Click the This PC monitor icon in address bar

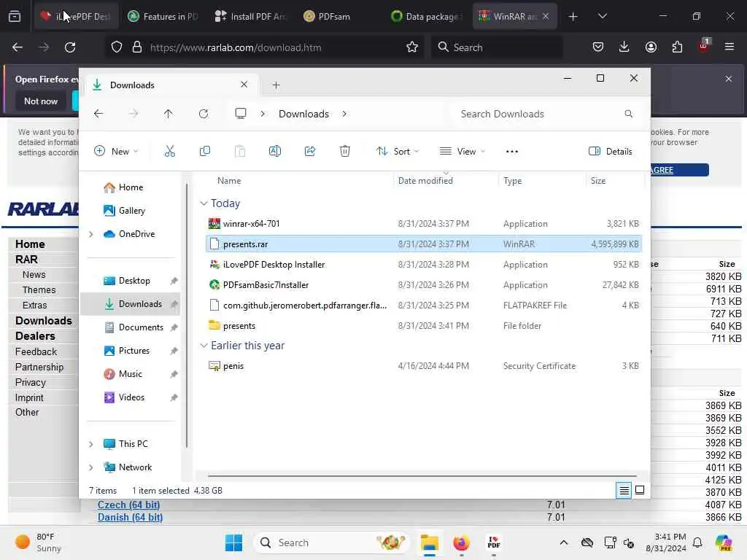241,113
